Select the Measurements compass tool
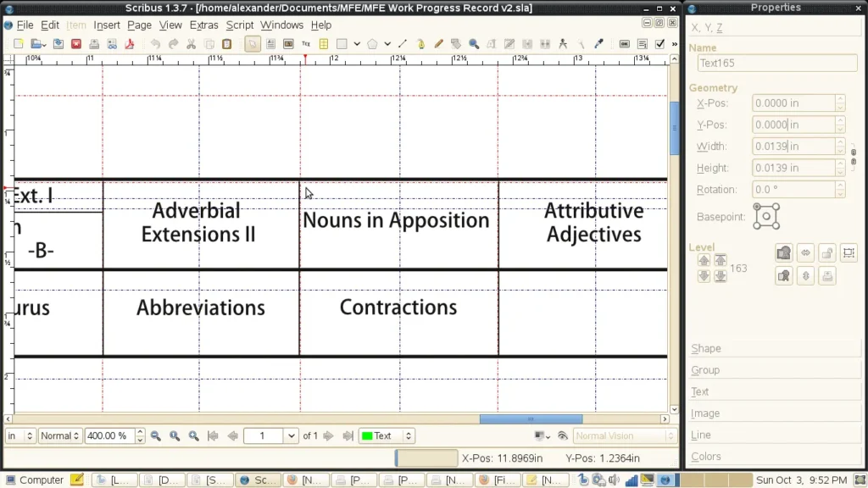The image size is (868, 488). (x=563, y=44)
